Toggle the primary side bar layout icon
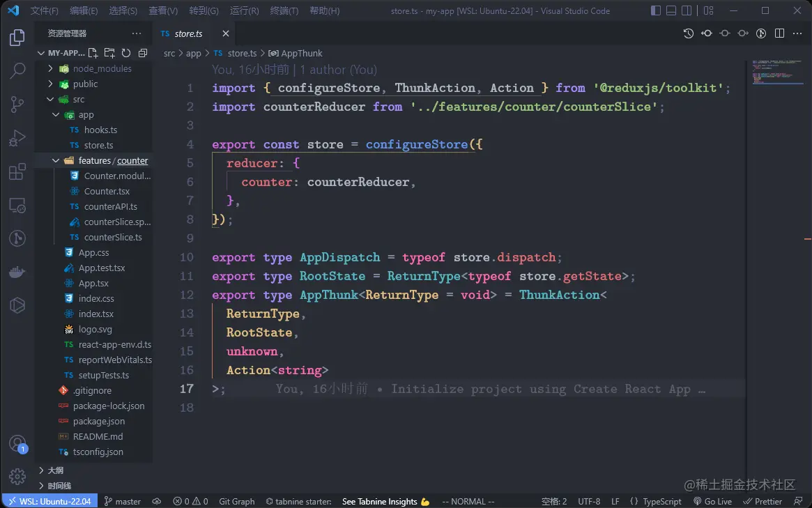 click(656, 10)
